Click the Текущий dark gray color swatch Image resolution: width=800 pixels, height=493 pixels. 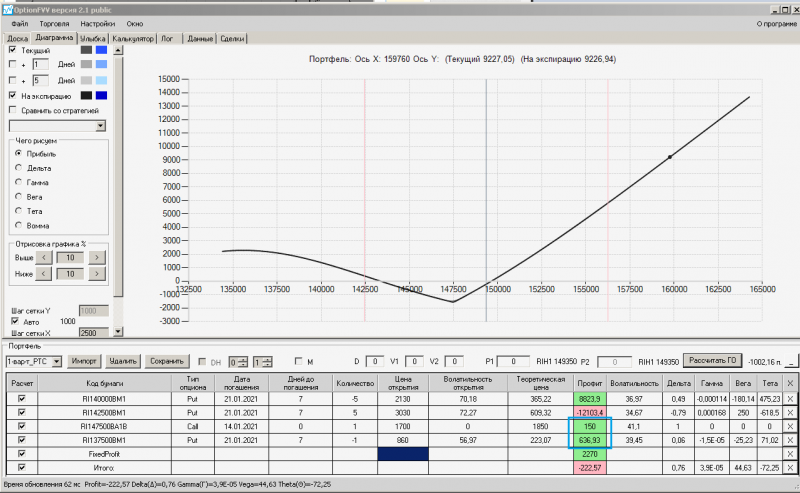(x=86, y=50)
